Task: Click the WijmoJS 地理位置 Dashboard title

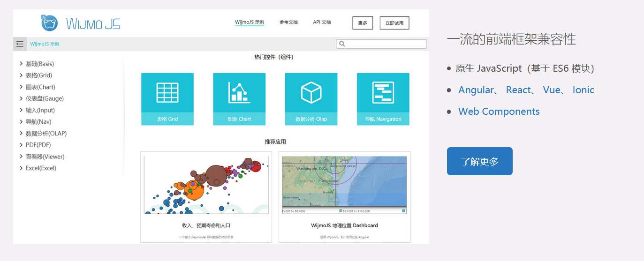Action: [344, 225]
